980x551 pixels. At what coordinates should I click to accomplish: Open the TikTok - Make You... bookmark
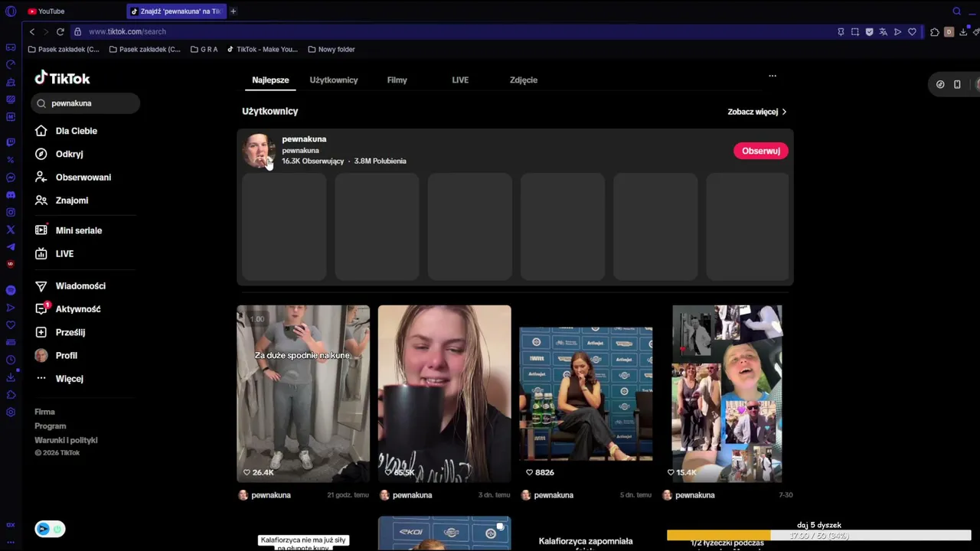click(x=262, y=49)
